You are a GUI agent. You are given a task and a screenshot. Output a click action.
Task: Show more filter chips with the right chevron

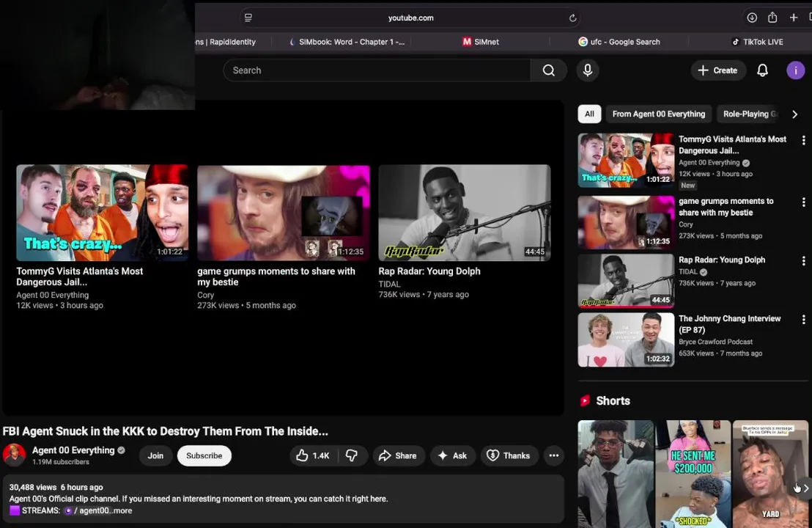[795, 114]
